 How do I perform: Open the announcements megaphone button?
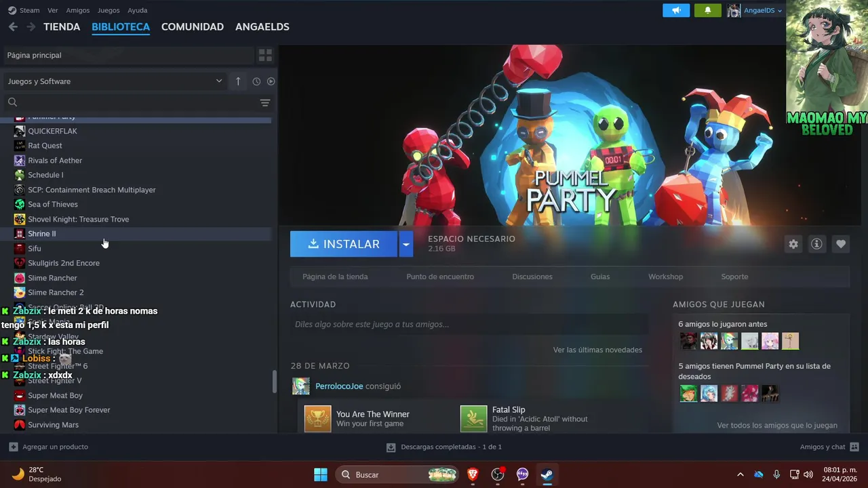pos(676,10)
